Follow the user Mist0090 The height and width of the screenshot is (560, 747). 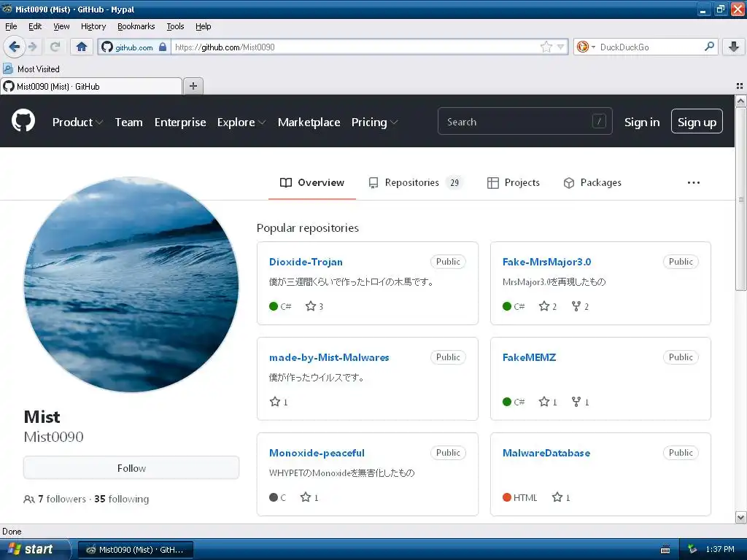point(131,468)
